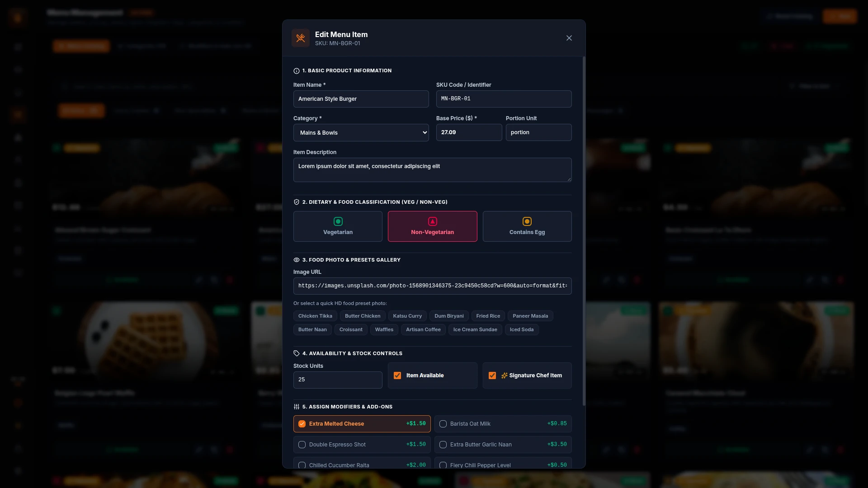The image size is (868, 488).
Task: Choose the Croissant preset photo
Action: [351, 329]
